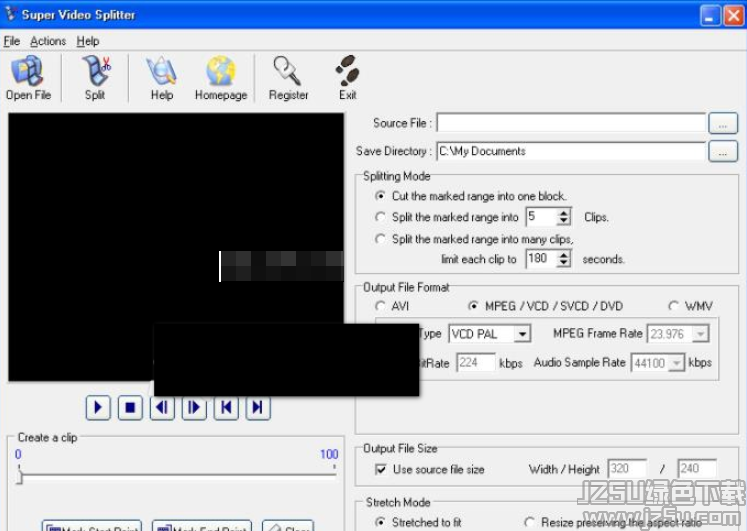Viewport: 747px width, 531px height.
Task: Click the Mark End Point button
Action: (x=202, y=526)
